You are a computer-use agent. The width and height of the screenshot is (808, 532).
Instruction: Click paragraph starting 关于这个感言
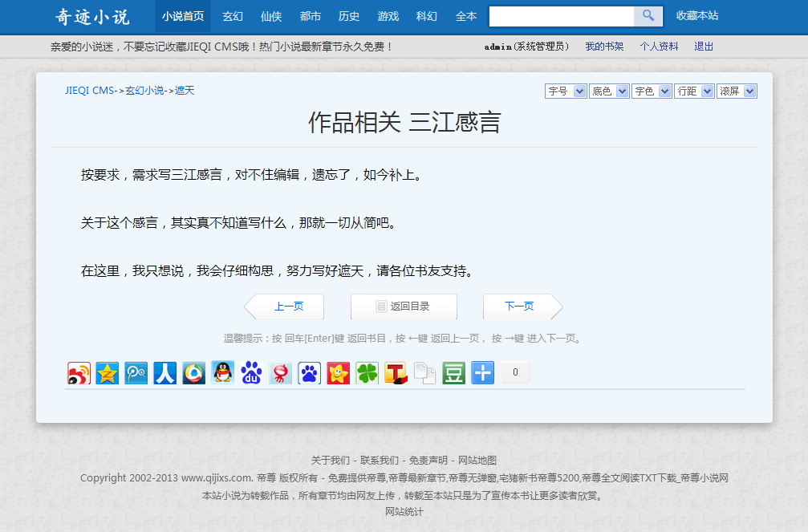pos(239,223)
